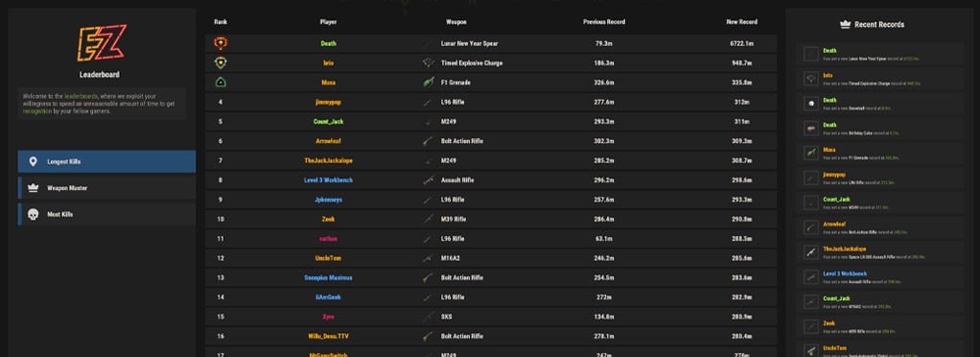
Task: Click the Previous Record column header
Action: click(604, 22)
